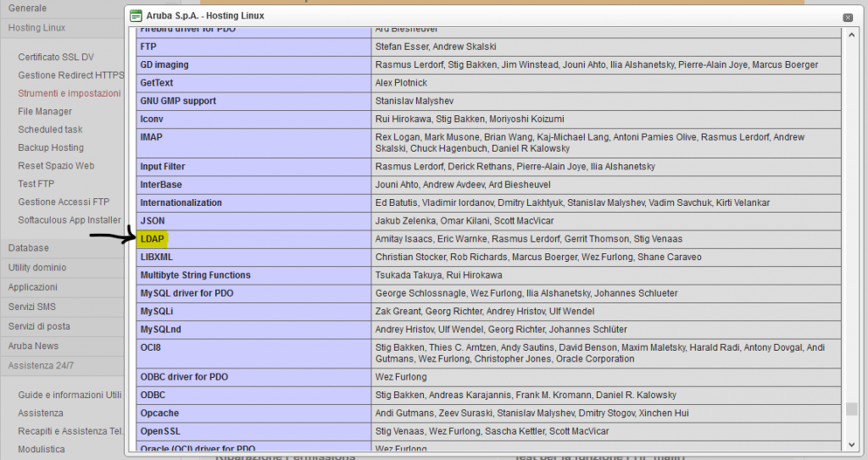This screenshot has width=868, height=460.
Task: Collapse the Hosting Linux section
Action: point(36,28)
